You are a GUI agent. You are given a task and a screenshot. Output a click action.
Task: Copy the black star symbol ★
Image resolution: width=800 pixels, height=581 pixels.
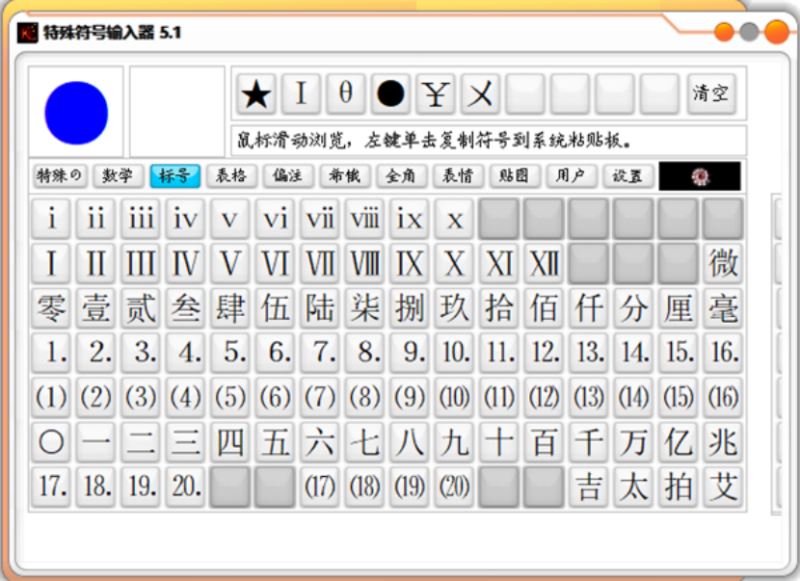256,94
